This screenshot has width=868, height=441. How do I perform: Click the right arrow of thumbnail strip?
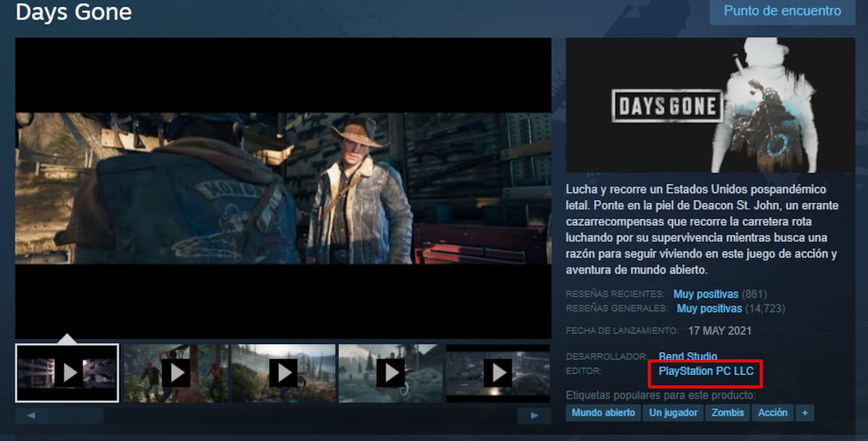click(x=535, y=416)
